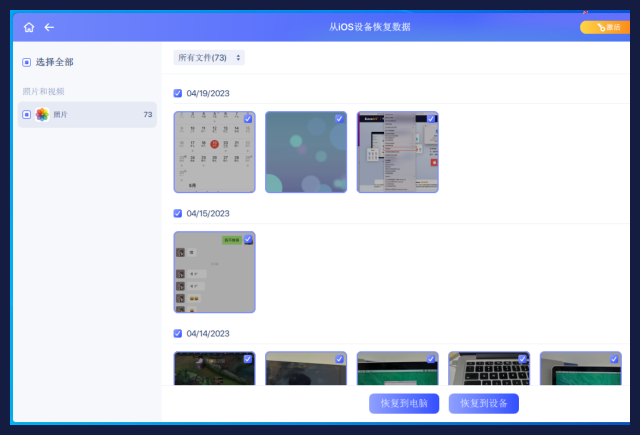Uncheck the 04/15/2023 date group checkbox

pyautogui.click(x=178, y=213)
